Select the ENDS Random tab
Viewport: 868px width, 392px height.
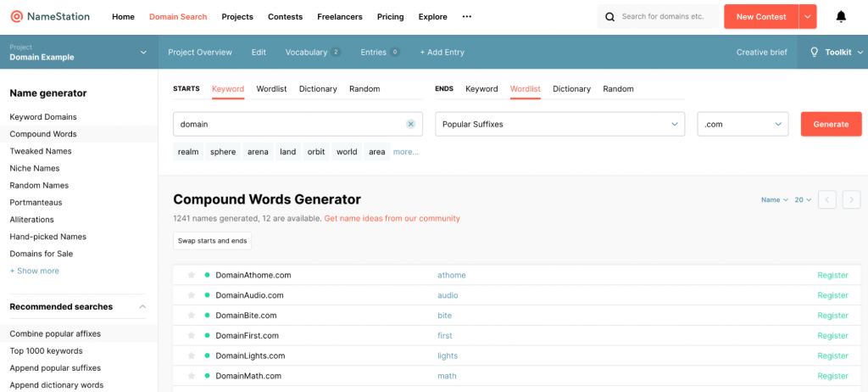tap(618, 89)
